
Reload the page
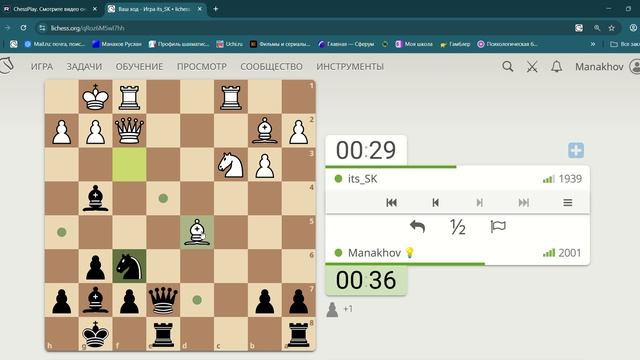[24, 28]
